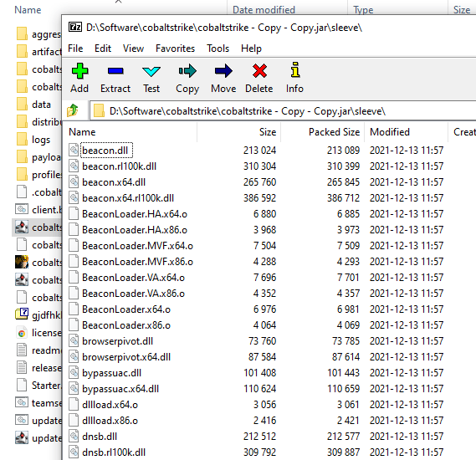Screen dimensions: 476x460
Task: Open the View menu
Action: [133, 49]
